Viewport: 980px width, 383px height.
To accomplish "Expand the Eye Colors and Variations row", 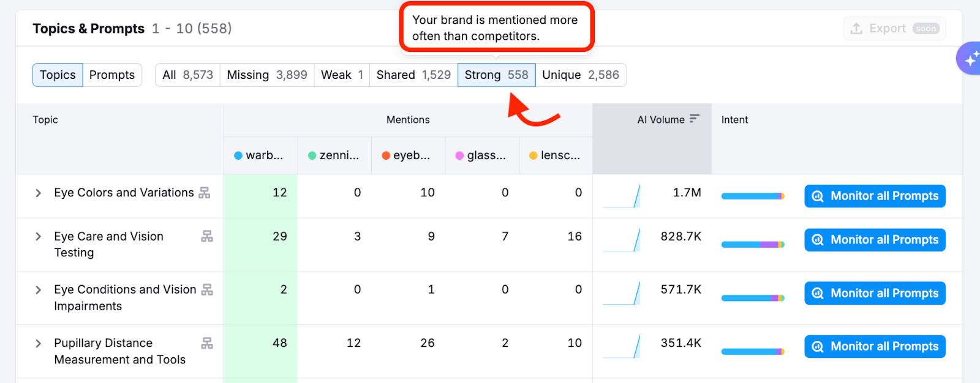I will click(x=38, y=193).
